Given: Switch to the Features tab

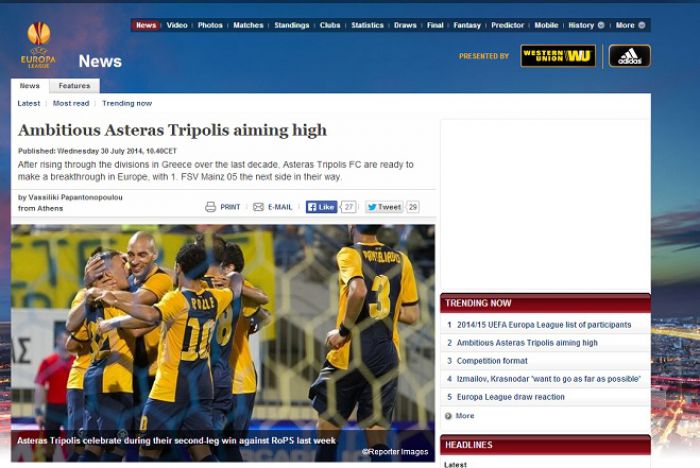Looking at the screenshot, I should [75, 86].
